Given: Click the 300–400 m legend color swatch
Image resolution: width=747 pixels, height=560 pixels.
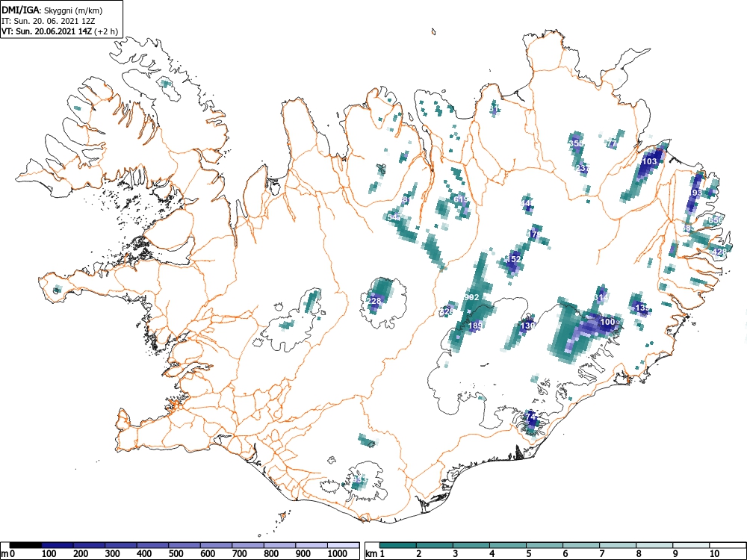Looking at the screenshot, I should pos(121,545).
